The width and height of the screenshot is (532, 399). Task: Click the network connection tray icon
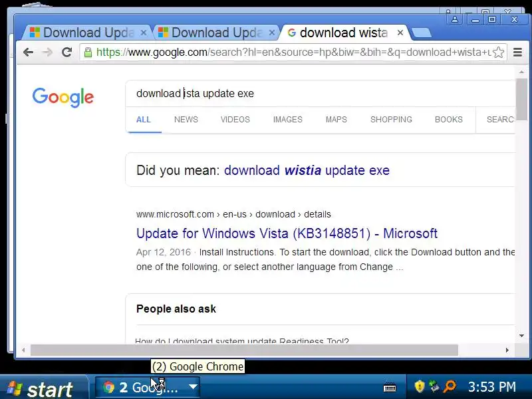coord(434,386)
